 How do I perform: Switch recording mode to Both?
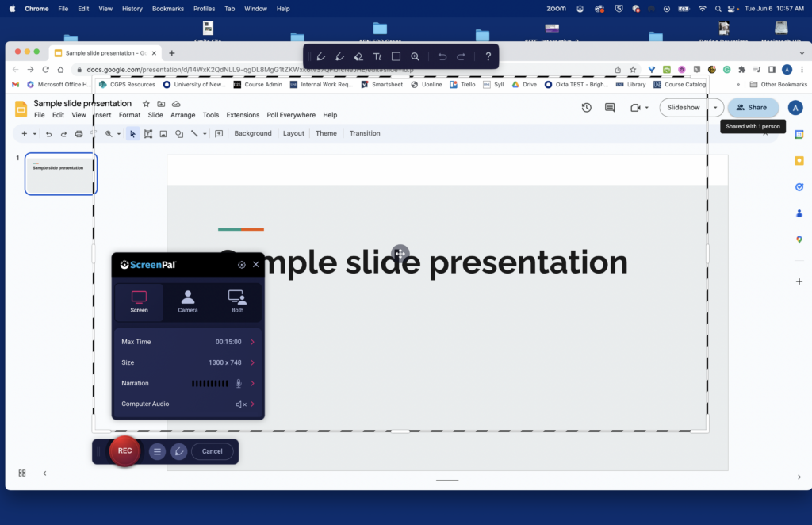pyautogui.click(x=236, y=302)
